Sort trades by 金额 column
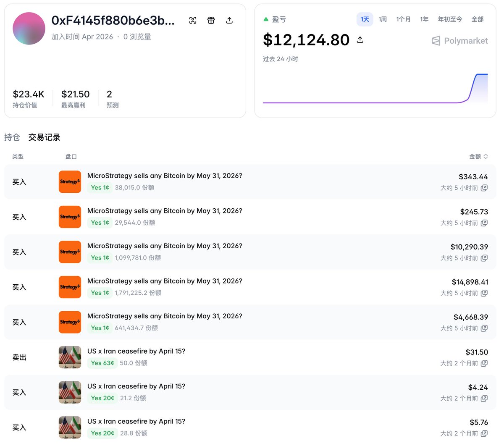504x446 pixels. [478, 156]
